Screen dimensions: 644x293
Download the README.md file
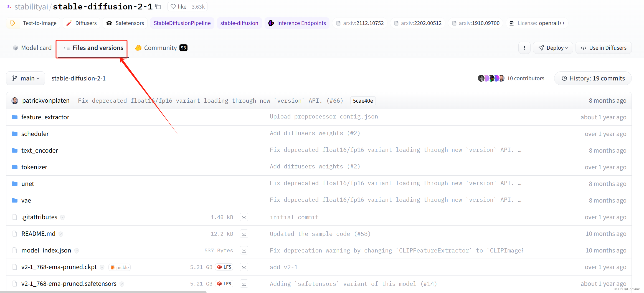[x=244, y=234]
